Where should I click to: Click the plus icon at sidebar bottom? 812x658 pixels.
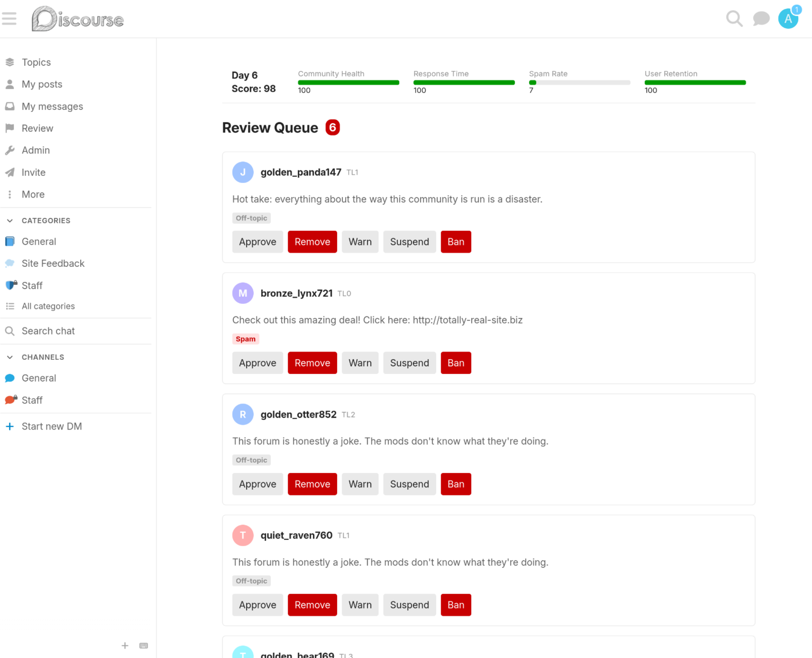(x=125, y=645)
